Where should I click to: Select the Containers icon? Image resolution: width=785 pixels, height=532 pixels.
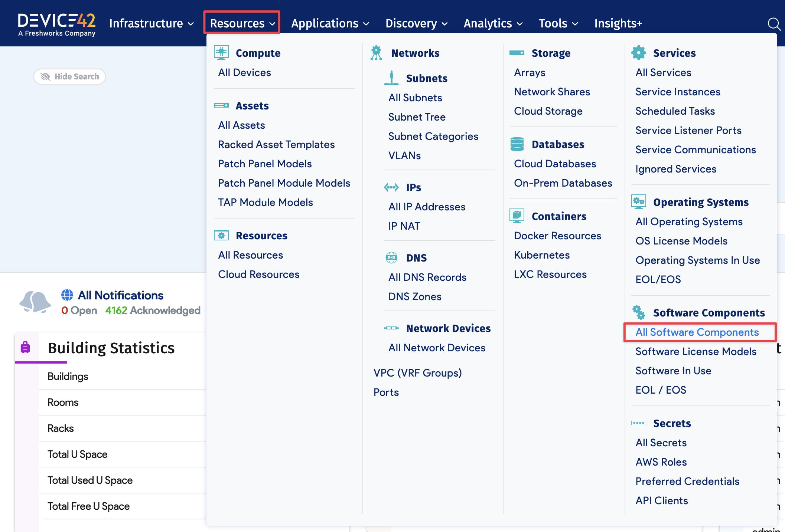point(517,216)
